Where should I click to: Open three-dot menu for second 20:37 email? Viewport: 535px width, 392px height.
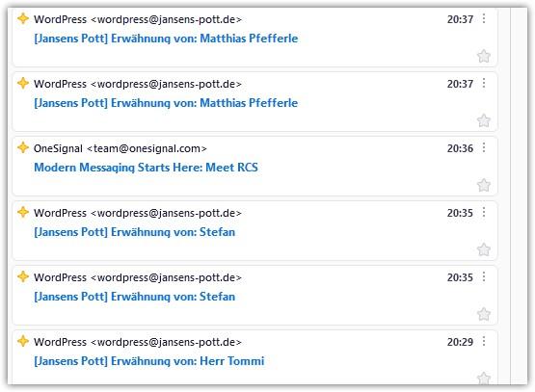pyautogui.click(x=484, y=83)
